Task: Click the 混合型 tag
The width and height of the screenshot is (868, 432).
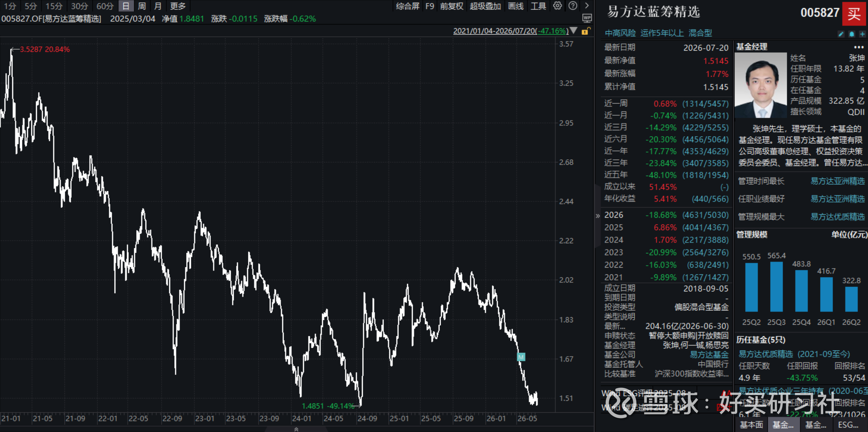Action: [x=700, y=33]
